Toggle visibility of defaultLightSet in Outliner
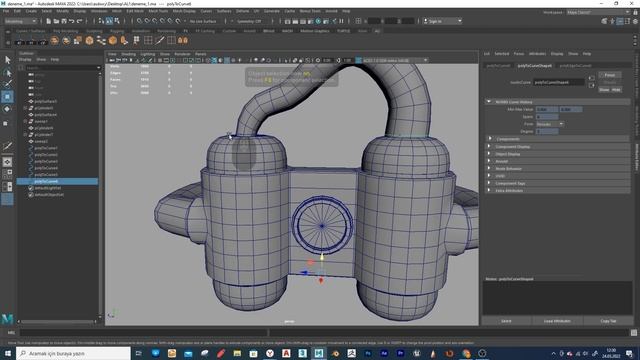This screenshot has height=360, width=640. [31, 188]
